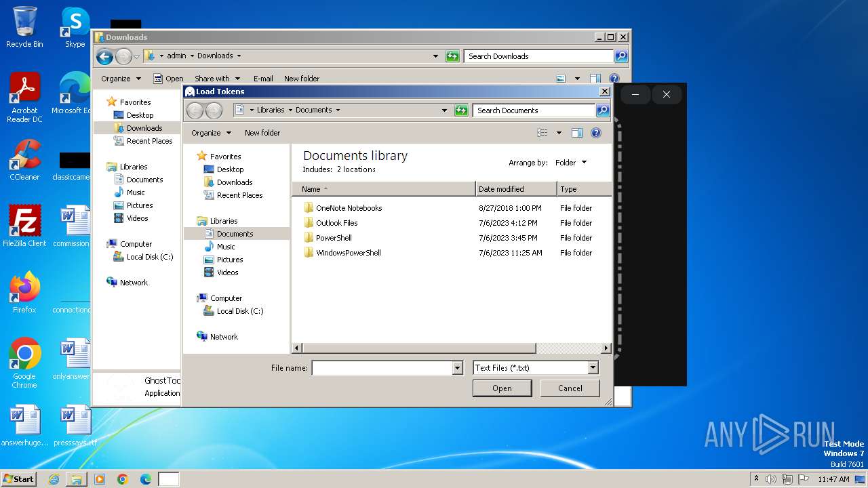Open Firefox desktop shortcut

click(x=24, y=293)
